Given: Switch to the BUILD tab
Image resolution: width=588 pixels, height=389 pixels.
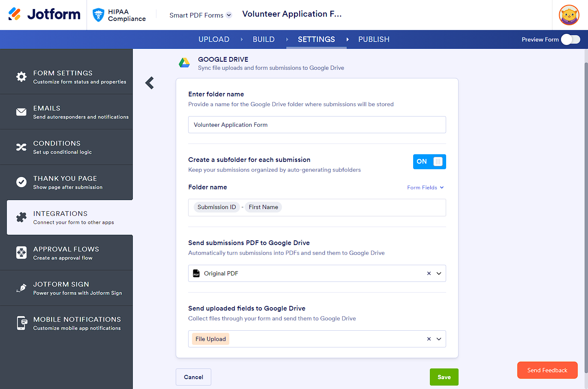Looking at the screenshot, I should [264, 39].
